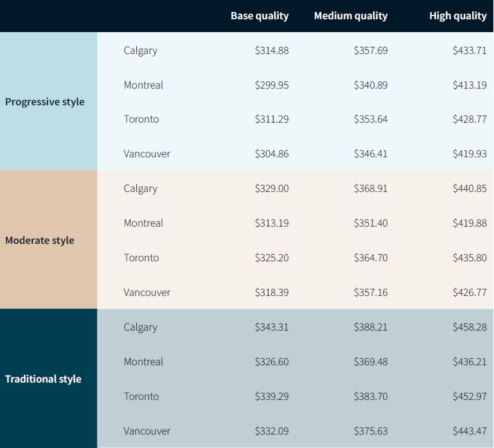Select the $433.71 high quality value
Image resolution: width=494 pixels, height=448 pixels.
[470, 50]
